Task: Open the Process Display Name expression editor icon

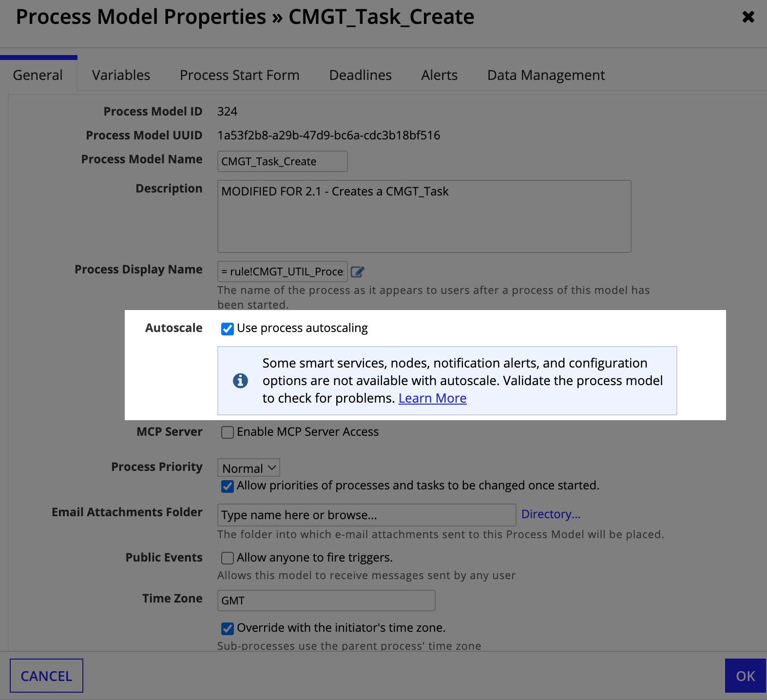Action: [358, 272]
